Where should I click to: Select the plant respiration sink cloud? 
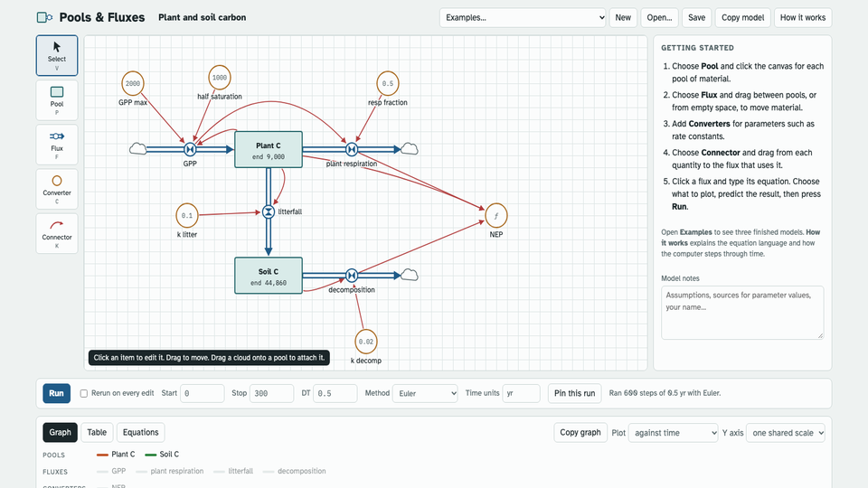pyautogui.click(x=409, y=149)
